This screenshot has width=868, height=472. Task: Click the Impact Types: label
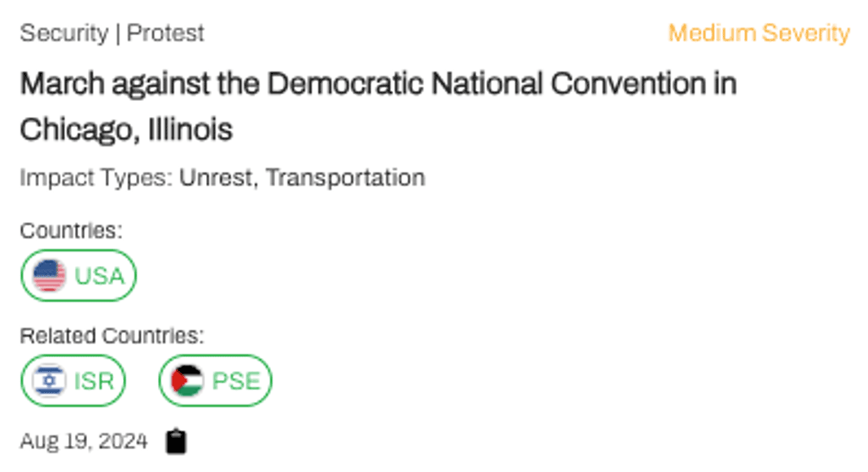[96, 177]
